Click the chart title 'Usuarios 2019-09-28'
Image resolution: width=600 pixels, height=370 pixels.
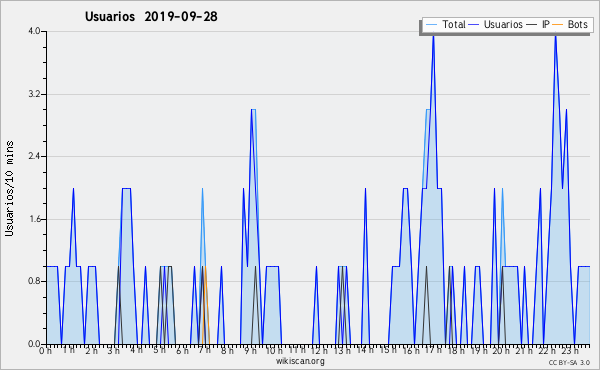151,16
